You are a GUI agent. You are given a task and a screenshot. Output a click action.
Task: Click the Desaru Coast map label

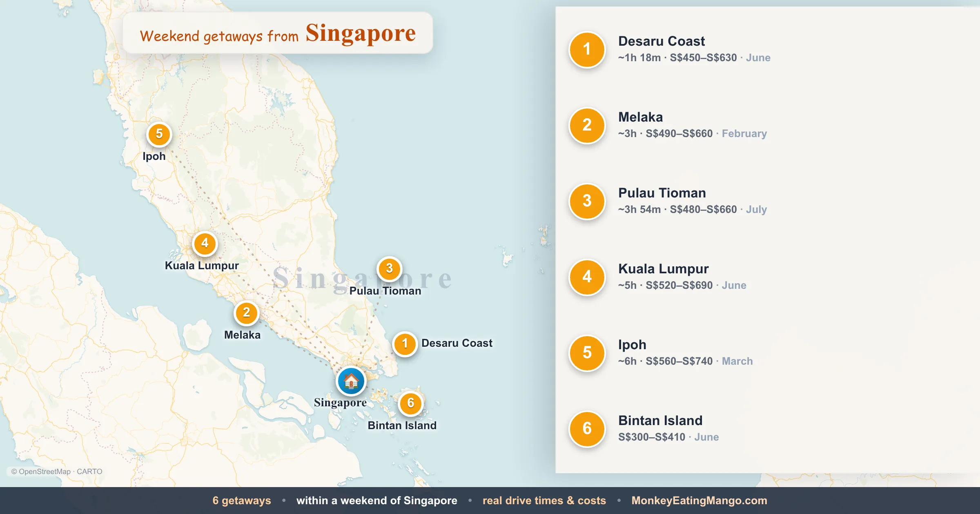[x=457, y=343]
